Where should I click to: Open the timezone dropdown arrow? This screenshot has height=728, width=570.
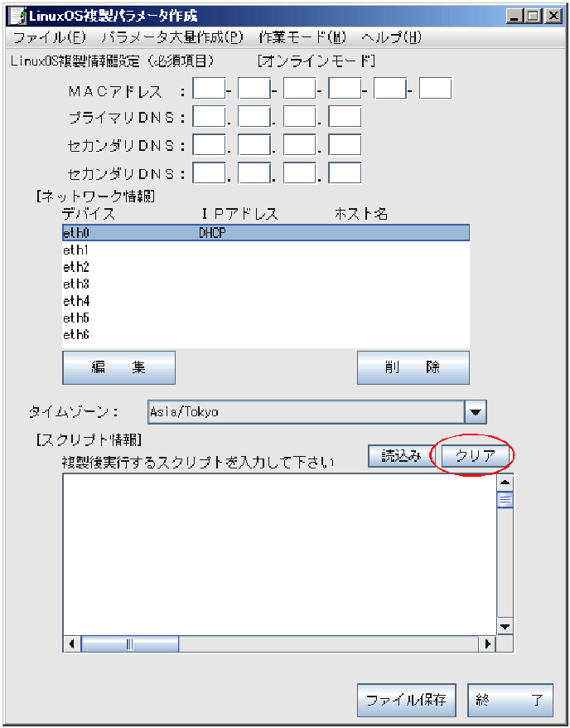click(476, 412)
